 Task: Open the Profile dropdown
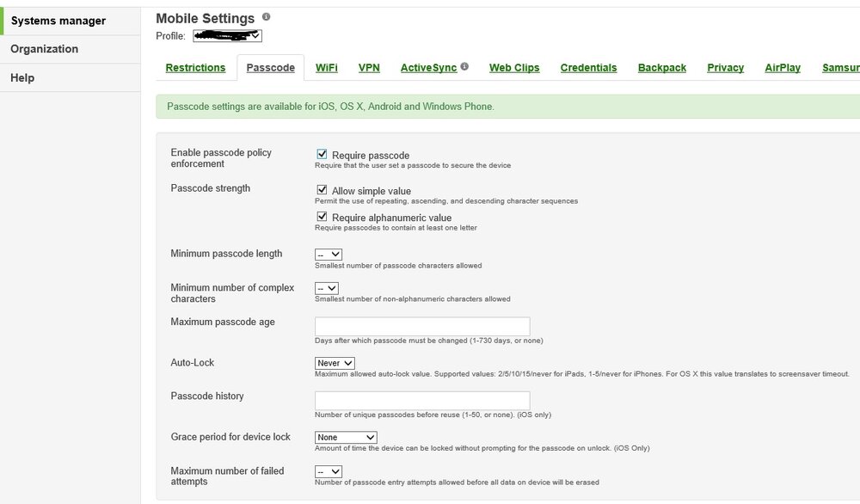pos(227,35)
